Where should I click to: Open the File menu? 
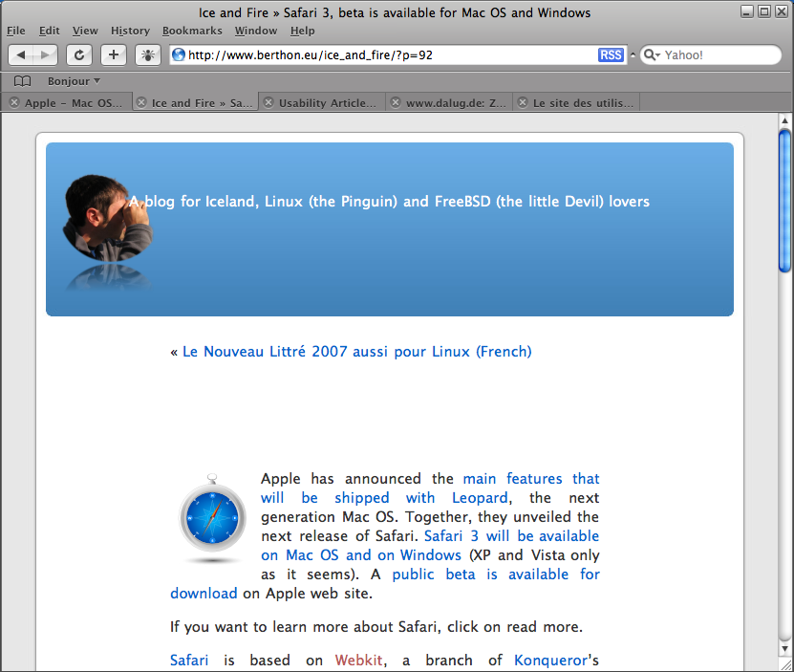click(15, 31)
